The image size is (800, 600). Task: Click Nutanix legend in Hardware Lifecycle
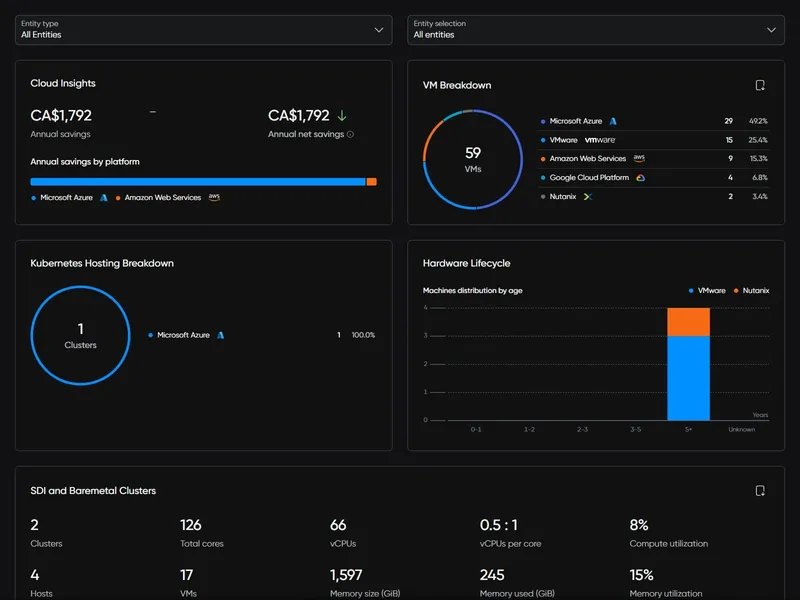752,290
